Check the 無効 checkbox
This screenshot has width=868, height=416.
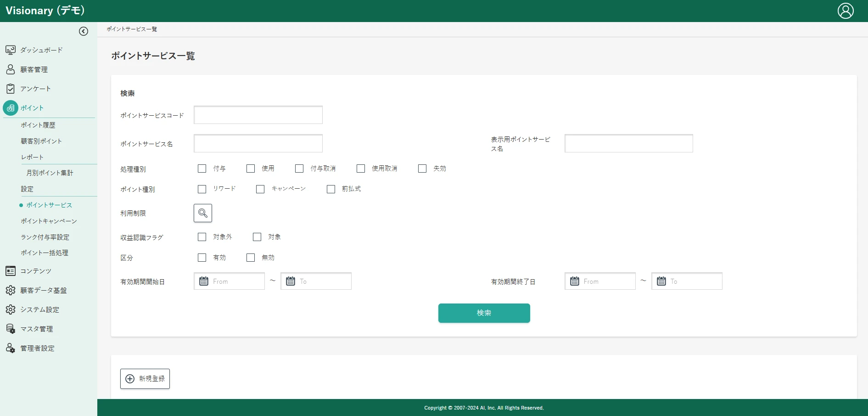pyautogui.click(x=251, y=258)
